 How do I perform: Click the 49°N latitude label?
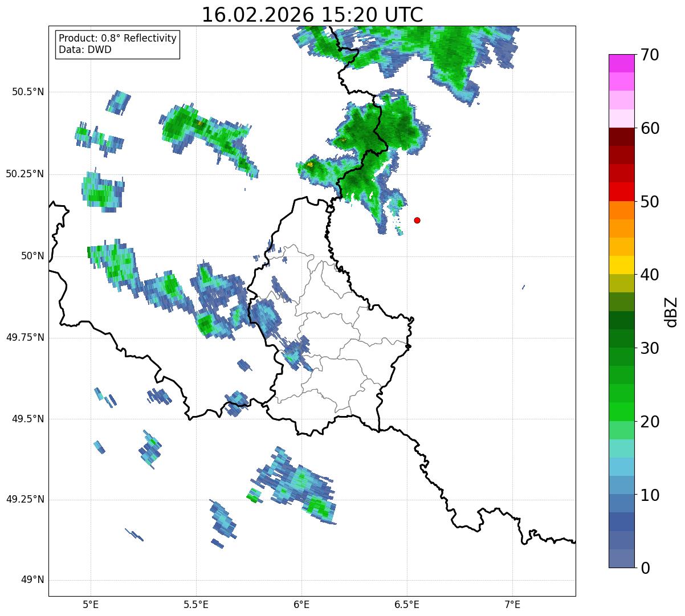click(32, 580)
